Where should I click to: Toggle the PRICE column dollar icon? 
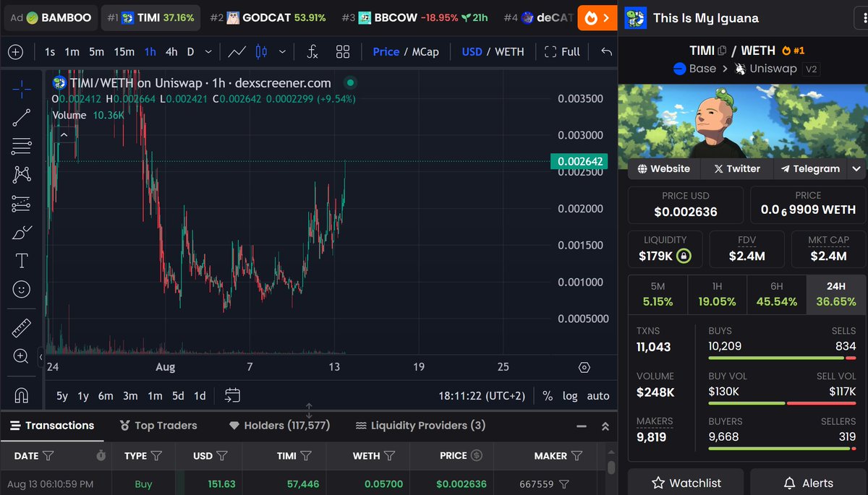pyautogui.click(x=476, y=456)
